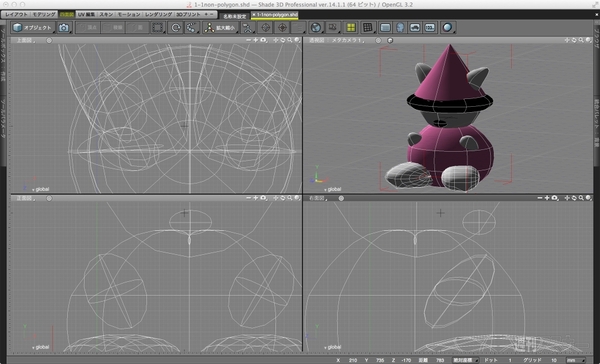Toggle the round marker in right view header
600x364 pixels.
click(341, 199)
